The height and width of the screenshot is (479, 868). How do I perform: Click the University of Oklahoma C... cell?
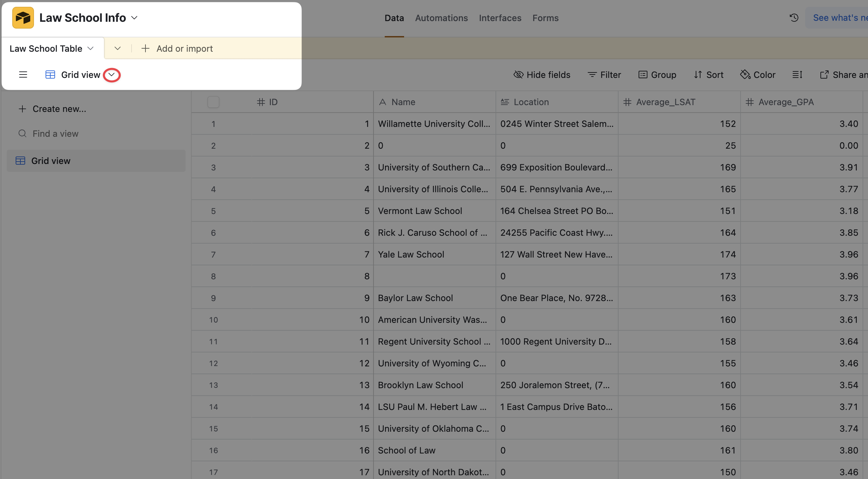[435, 428]
